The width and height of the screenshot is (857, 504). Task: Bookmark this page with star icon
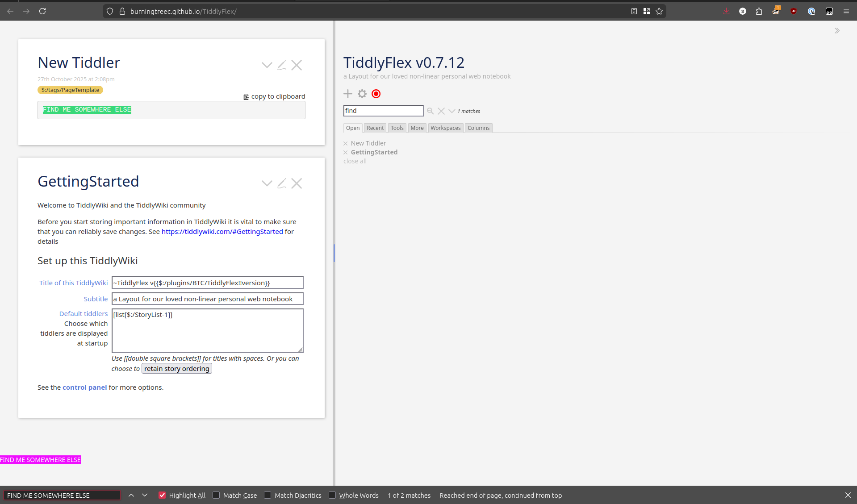pyautogui.click(x=659, y=11)
